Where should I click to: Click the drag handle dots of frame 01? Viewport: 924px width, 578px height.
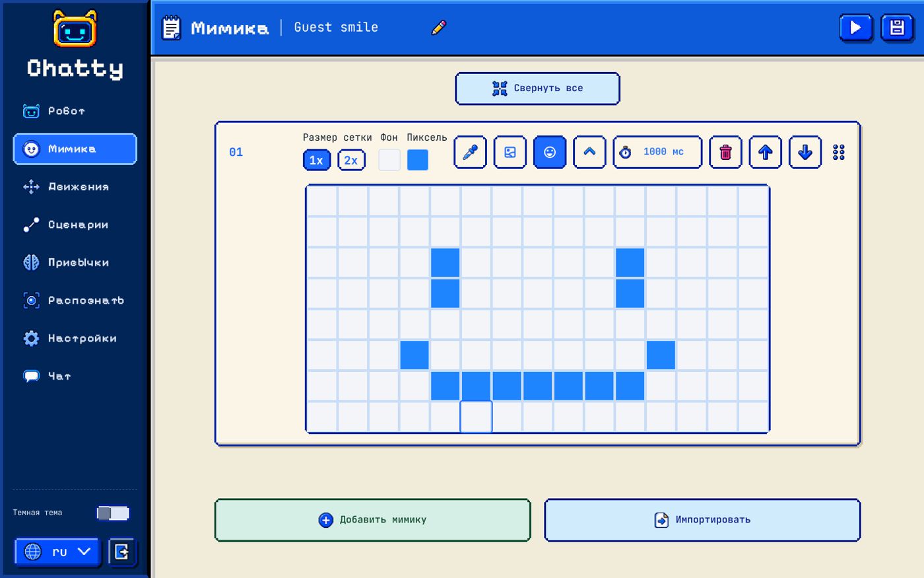click(839, 153)
